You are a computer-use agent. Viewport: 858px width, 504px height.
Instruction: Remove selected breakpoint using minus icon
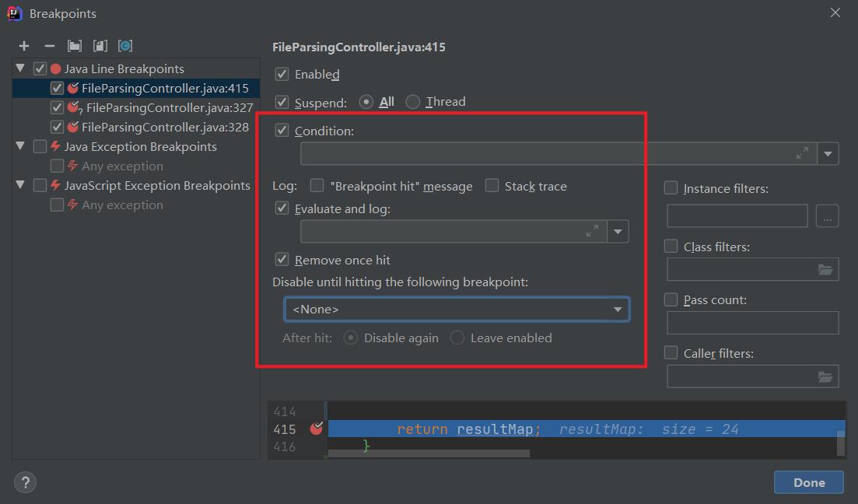tap(49, 46)
